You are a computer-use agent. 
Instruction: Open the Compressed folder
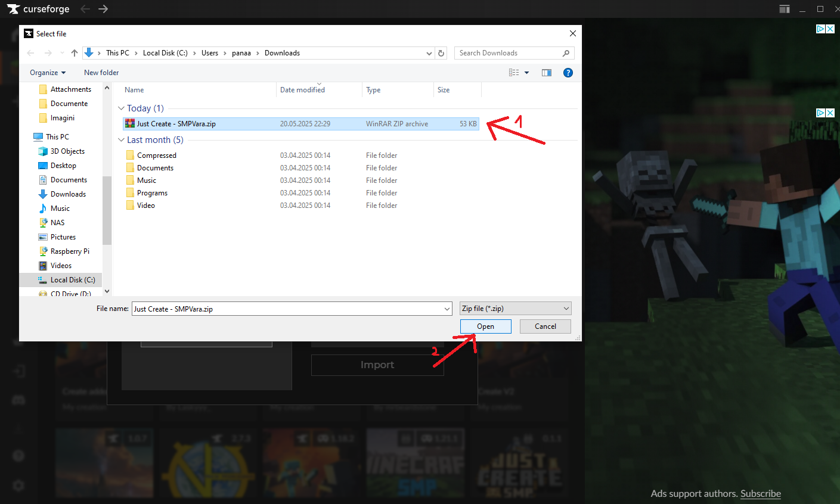156,155
